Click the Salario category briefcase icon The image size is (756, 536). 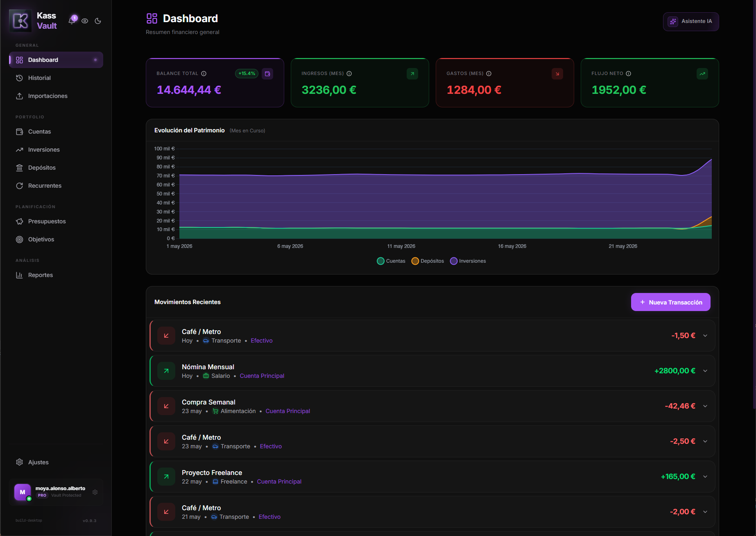coord(206,376)
